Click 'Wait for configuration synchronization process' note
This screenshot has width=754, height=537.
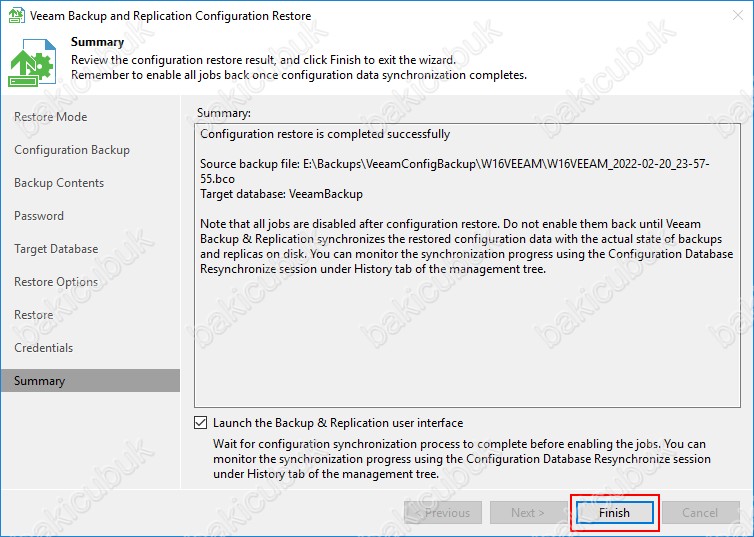(x=462, y=459)
